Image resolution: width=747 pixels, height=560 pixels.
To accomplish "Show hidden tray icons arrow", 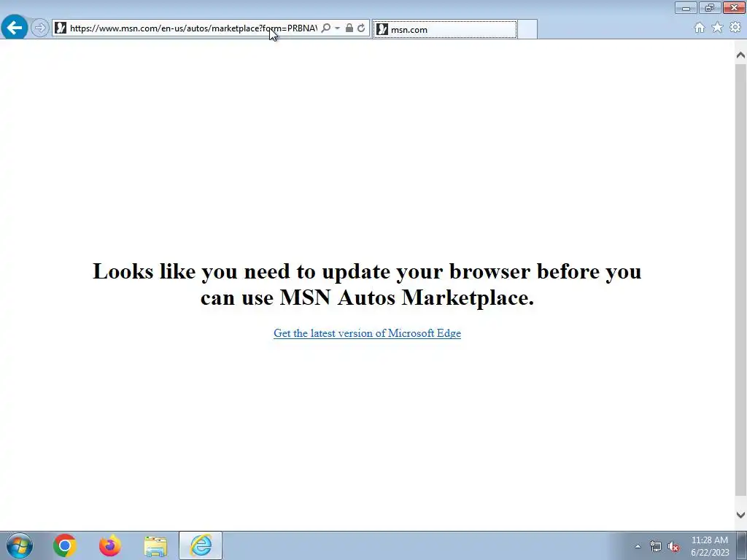I will click(x=638, y=546).
